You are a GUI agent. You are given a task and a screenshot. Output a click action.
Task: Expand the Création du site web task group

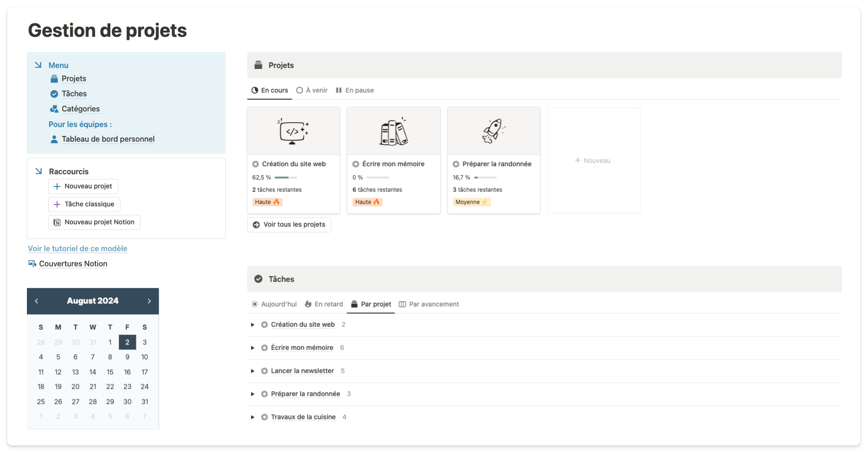253,325
